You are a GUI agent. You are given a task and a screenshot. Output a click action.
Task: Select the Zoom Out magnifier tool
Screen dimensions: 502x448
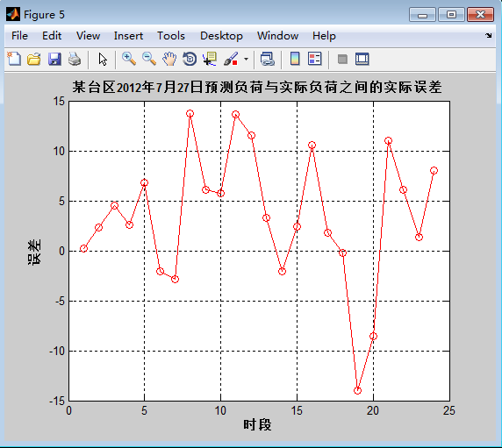[x=149, y=59]
